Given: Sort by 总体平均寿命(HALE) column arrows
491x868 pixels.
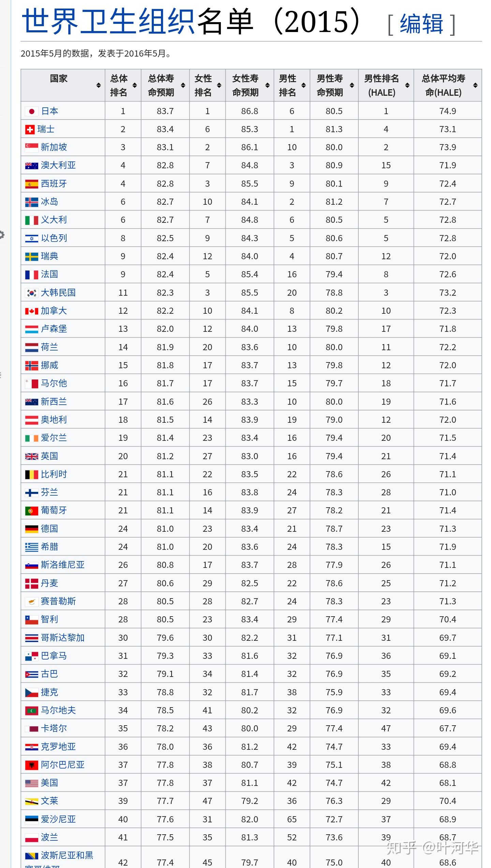Looking at the screenshot, I should [475, 86].
